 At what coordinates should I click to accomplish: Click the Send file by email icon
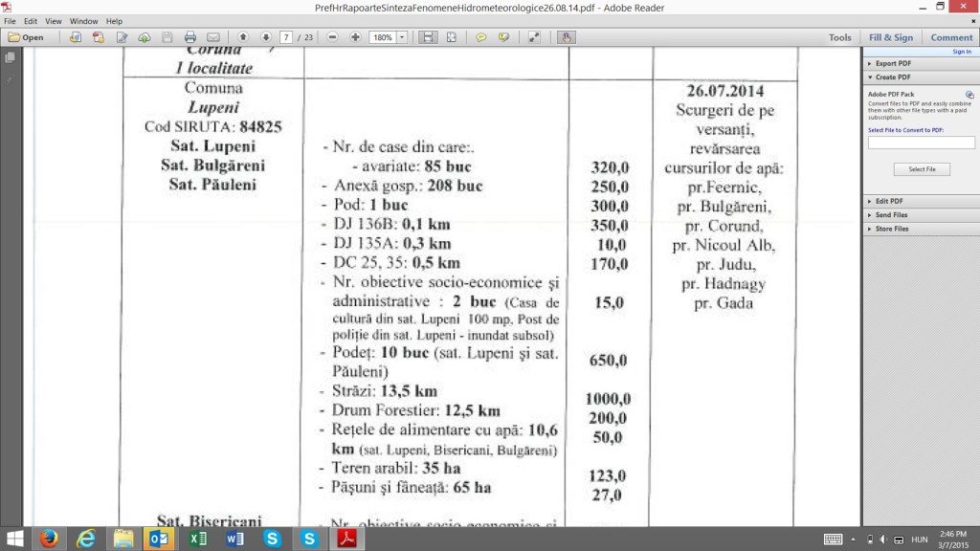(x=212, y=37)
